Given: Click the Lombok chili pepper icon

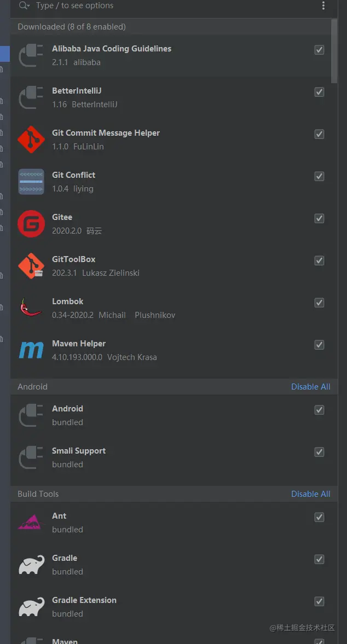Looking at the screenshot, I should pyautogui.click(x=31, y=308).
